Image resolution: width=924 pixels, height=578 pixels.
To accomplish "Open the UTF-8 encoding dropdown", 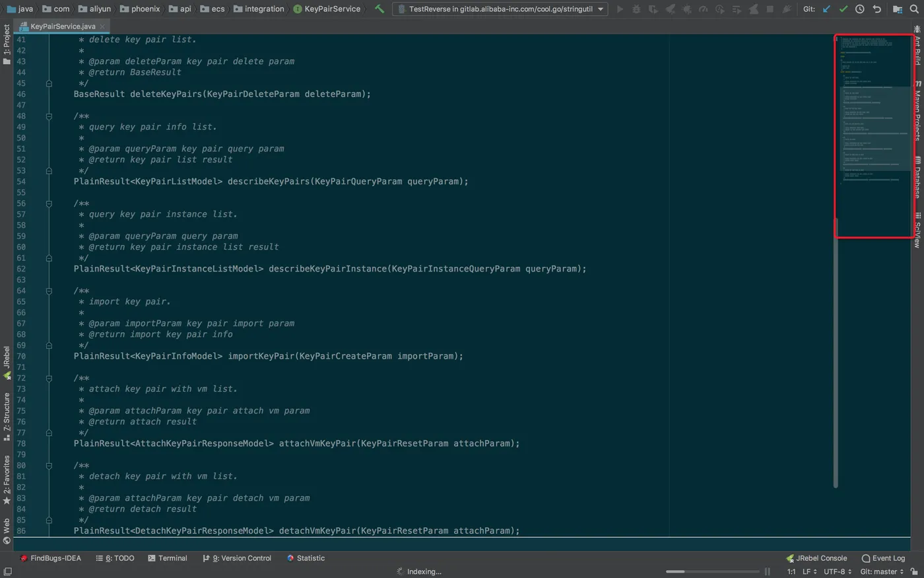I will (x=838, y=571).
